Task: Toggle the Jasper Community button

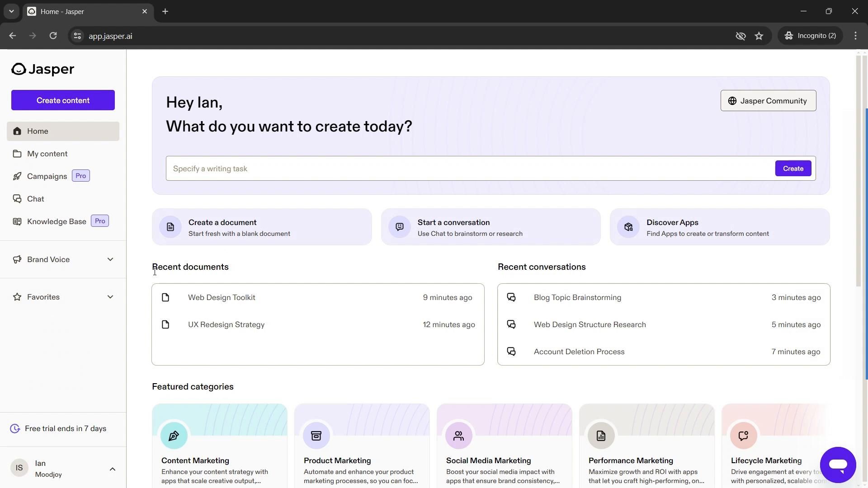Action: (x=769, y=100)
